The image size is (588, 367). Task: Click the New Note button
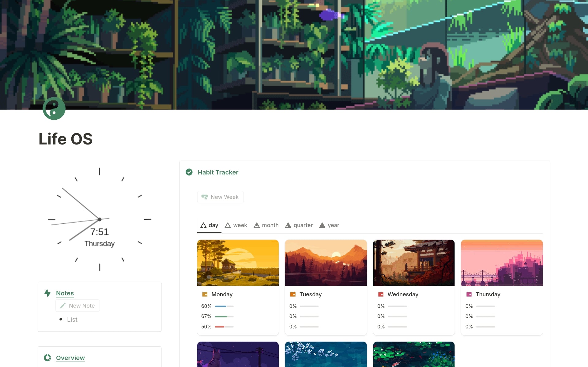(77, 305)
